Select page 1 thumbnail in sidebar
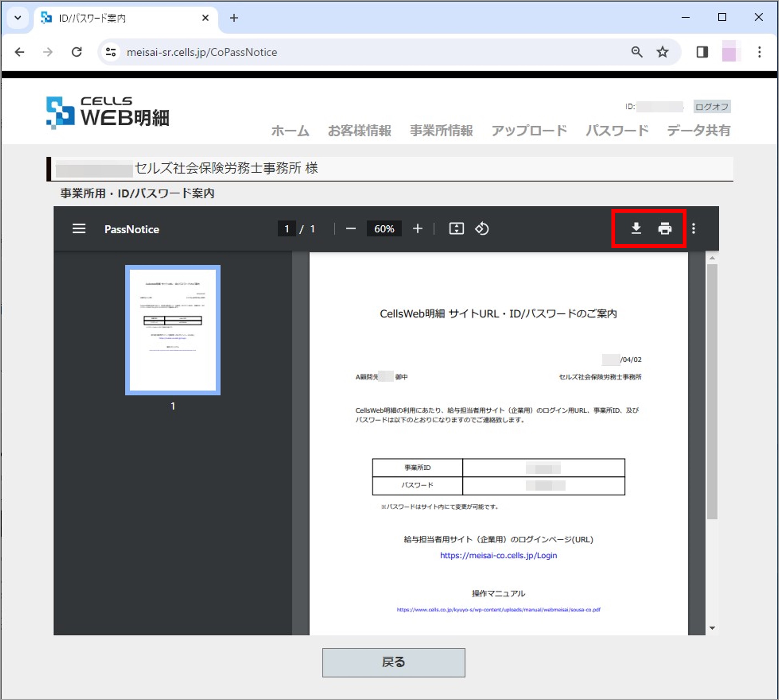779x700 pixels. (x=173, y=330)
